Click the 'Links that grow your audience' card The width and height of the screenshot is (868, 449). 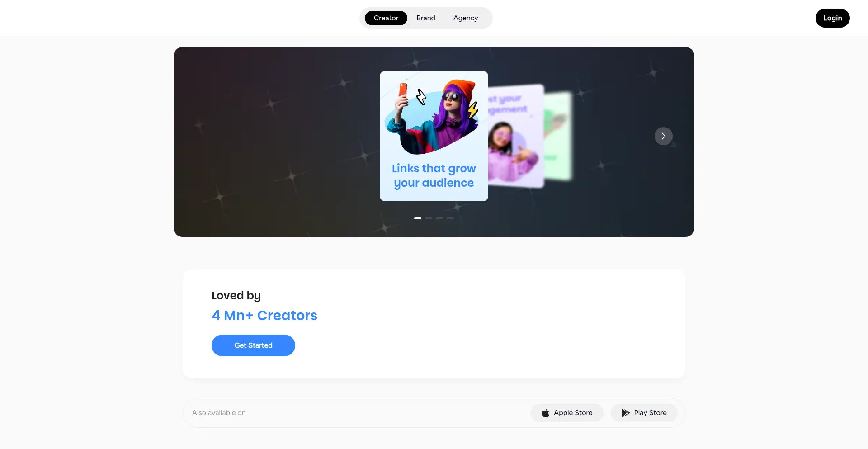click(x=434, y=136)
